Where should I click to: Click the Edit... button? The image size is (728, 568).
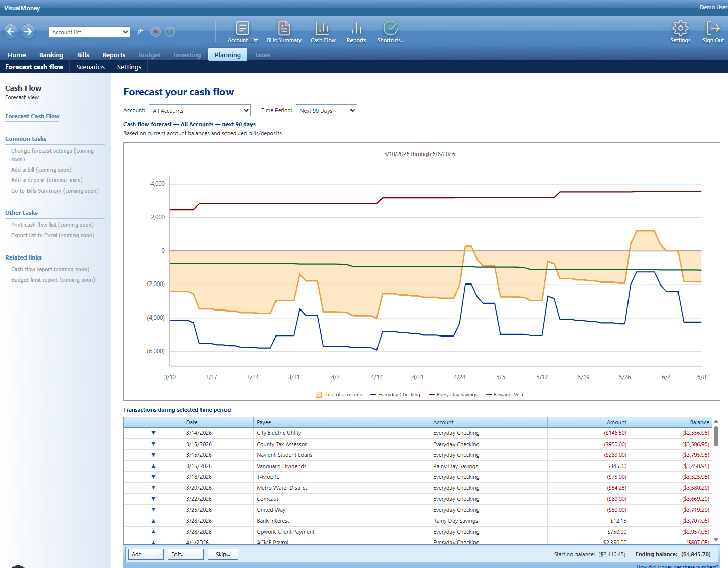point(185,554)
